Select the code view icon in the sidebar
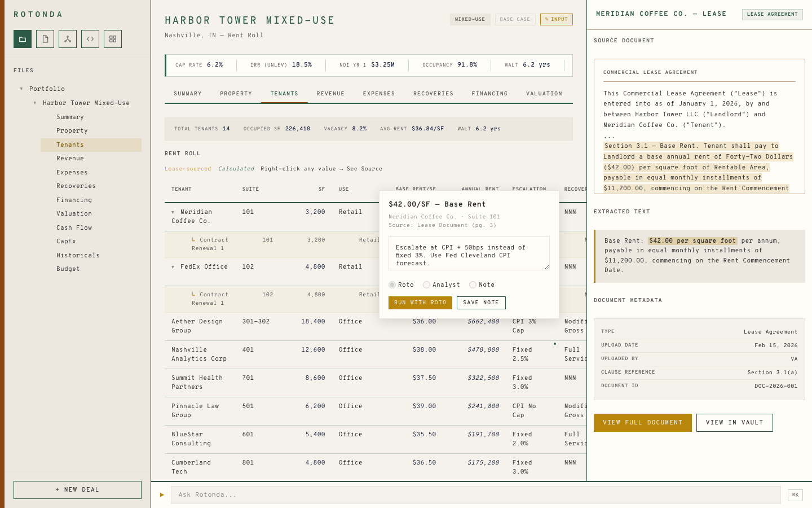Image resolution: width=812 pixels, height=508 pixels. point(90,38)
